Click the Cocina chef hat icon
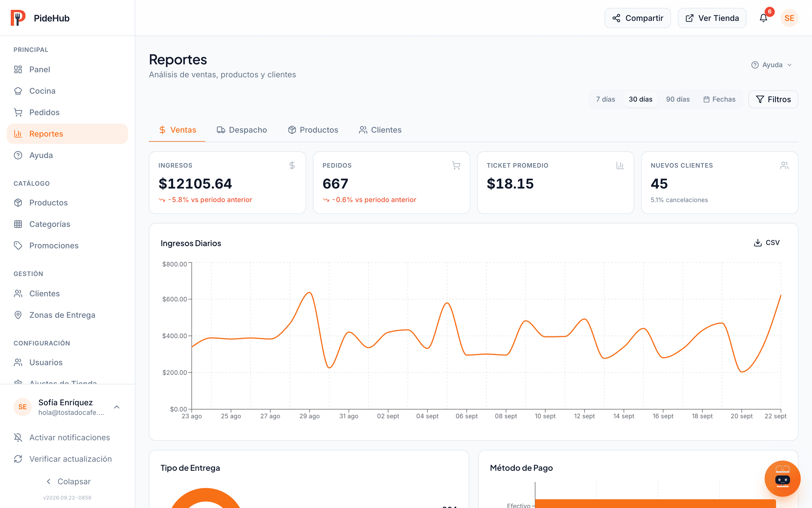 tap(18, 91)
